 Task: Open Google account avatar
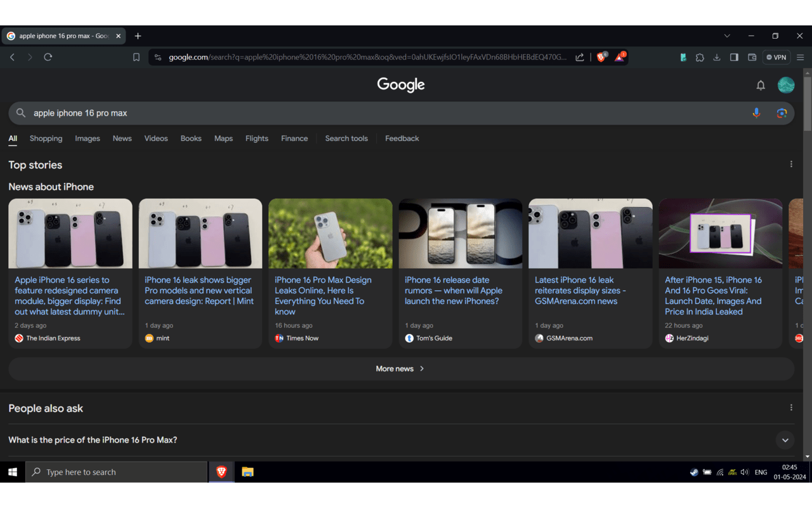(786, 85)
